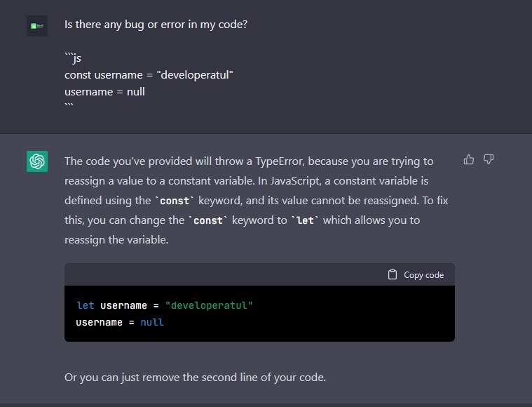Click 'reassign the variable.' at paragraph end
532x407 pixels.
click(x=116, y=240)
